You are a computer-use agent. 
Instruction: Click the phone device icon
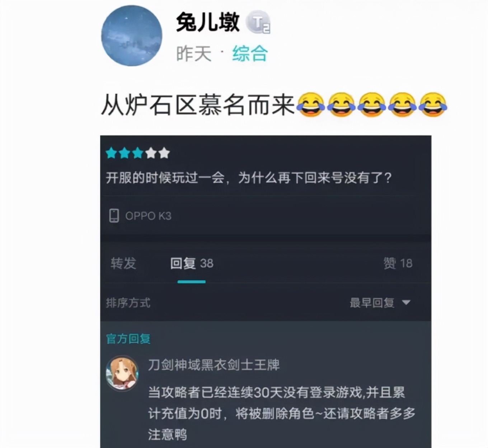click(114, 215)
